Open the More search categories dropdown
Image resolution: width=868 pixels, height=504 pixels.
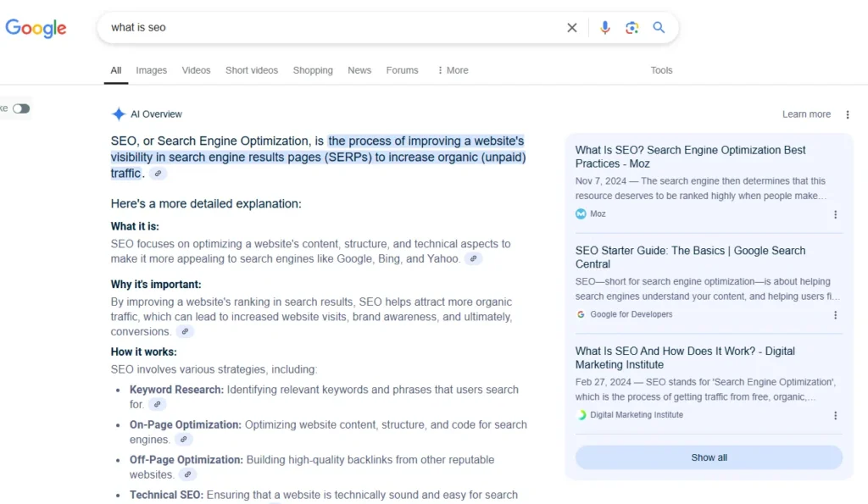coord(452,70)
